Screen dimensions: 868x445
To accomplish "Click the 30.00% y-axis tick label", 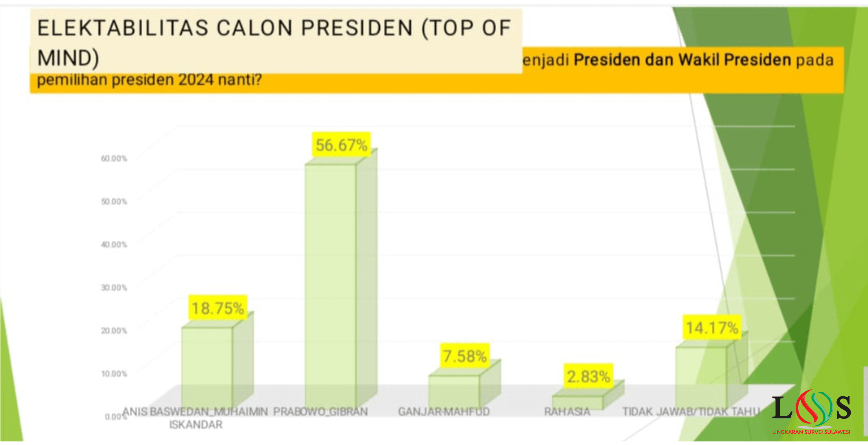I will coord(114,287).
